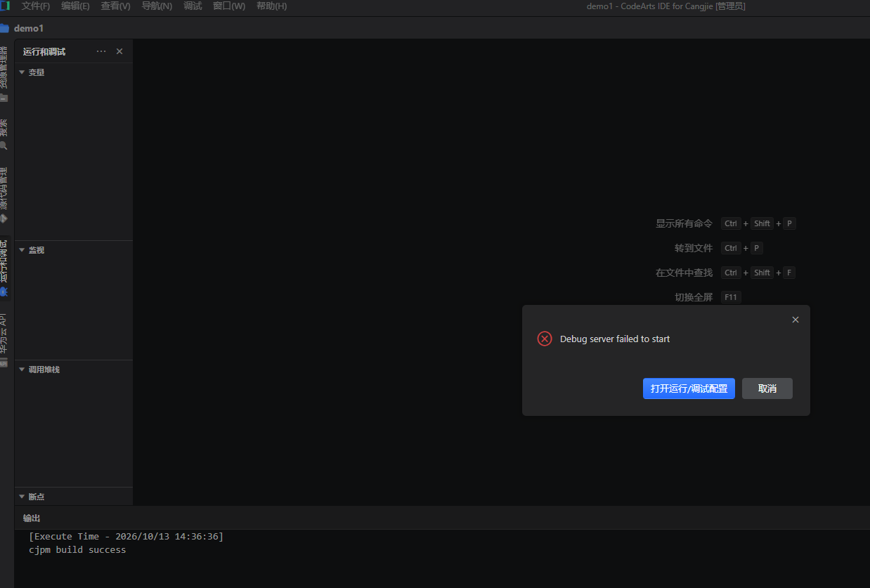Click 打开运行/调试配置 button in error dialog
Screen dimensions: 870x588
click(689, 388)
